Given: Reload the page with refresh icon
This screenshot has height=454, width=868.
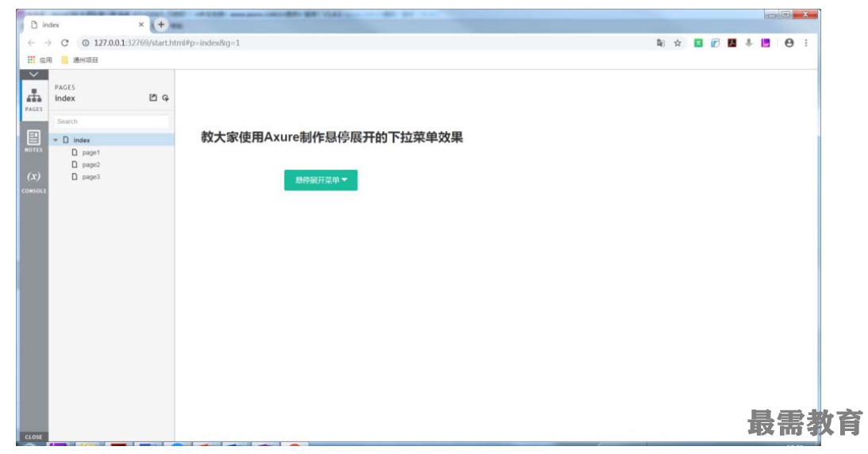Looking at the screenshot, I should tap(65, 43).
